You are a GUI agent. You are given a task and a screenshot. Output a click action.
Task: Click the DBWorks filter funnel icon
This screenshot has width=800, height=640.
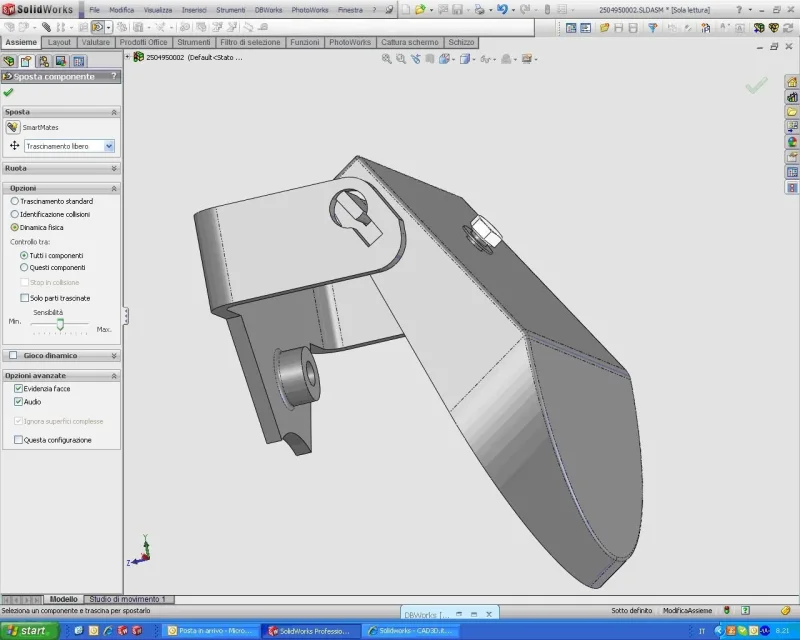653,28
